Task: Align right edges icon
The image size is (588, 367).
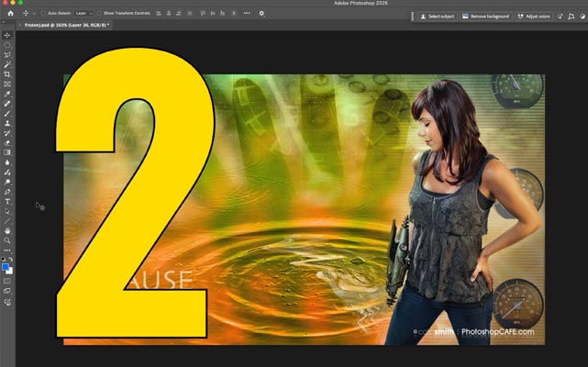Action: (x=179, y=13)
